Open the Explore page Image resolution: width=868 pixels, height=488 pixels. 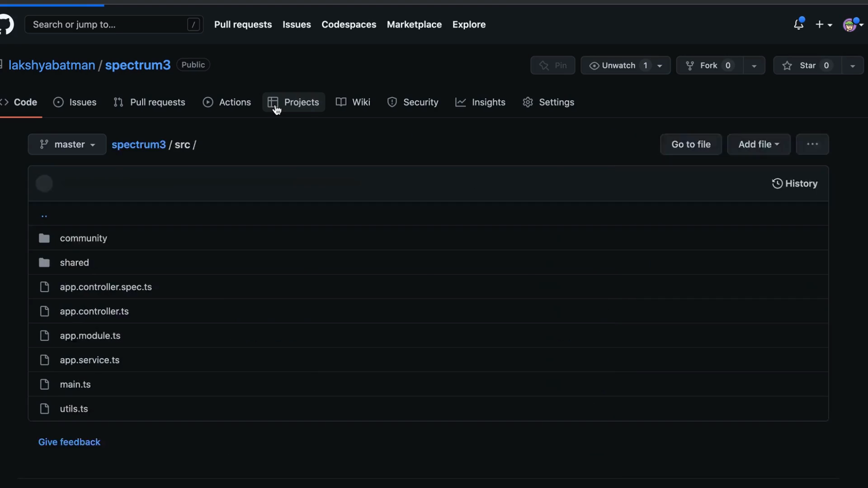pyautogui.click(x=469, y=24)
